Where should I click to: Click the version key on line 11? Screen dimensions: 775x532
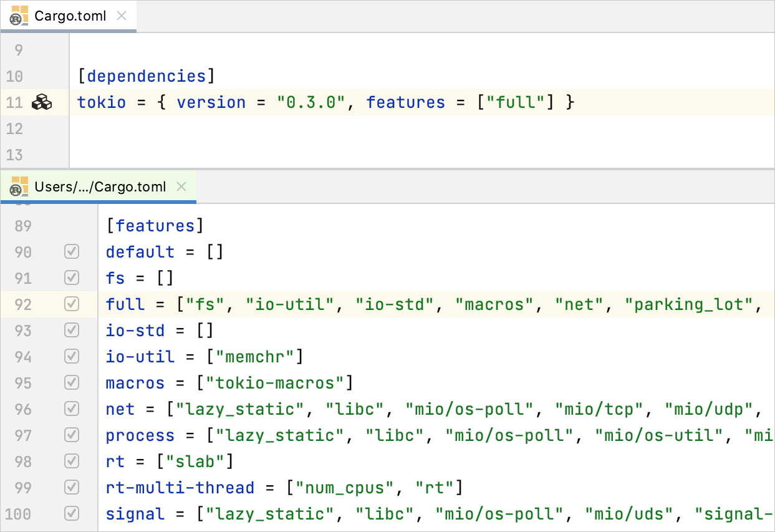click(211, 103)
